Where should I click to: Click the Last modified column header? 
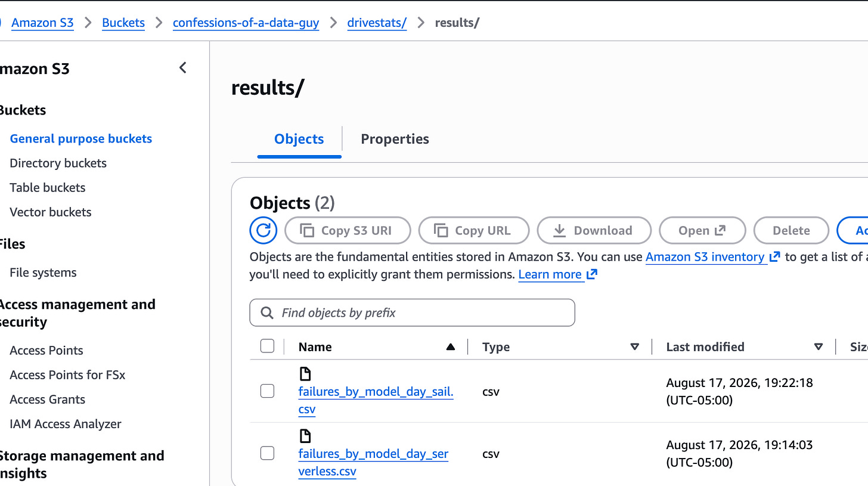[x=705, y=347]
